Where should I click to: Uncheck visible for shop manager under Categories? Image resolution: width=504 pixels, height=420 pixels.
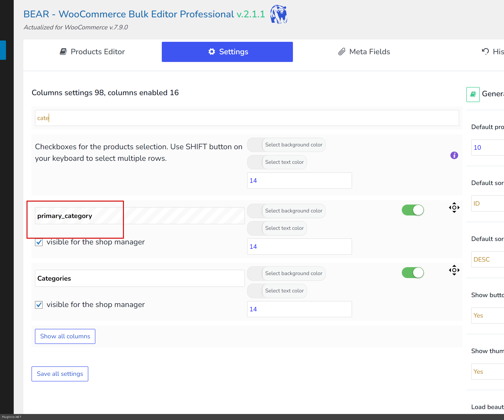click(39, 305)
